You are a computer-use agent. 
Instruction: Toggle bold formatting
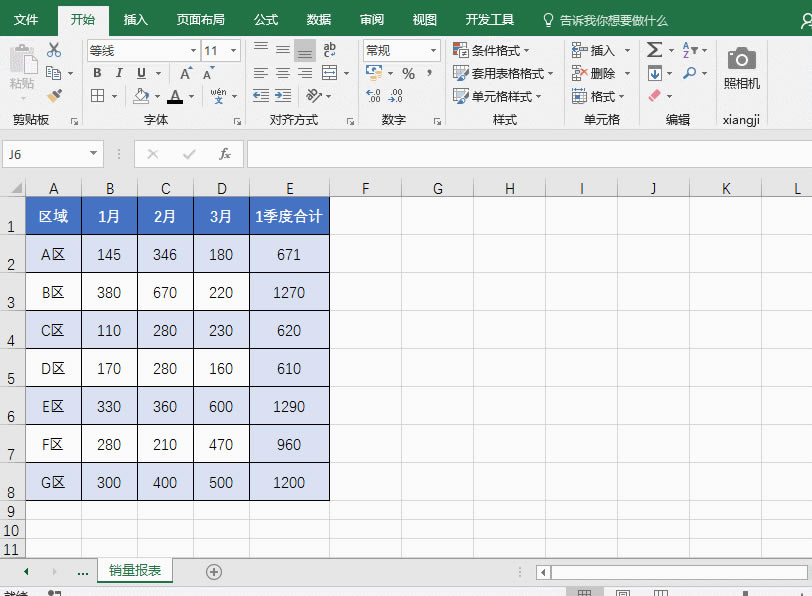point(96,73)
